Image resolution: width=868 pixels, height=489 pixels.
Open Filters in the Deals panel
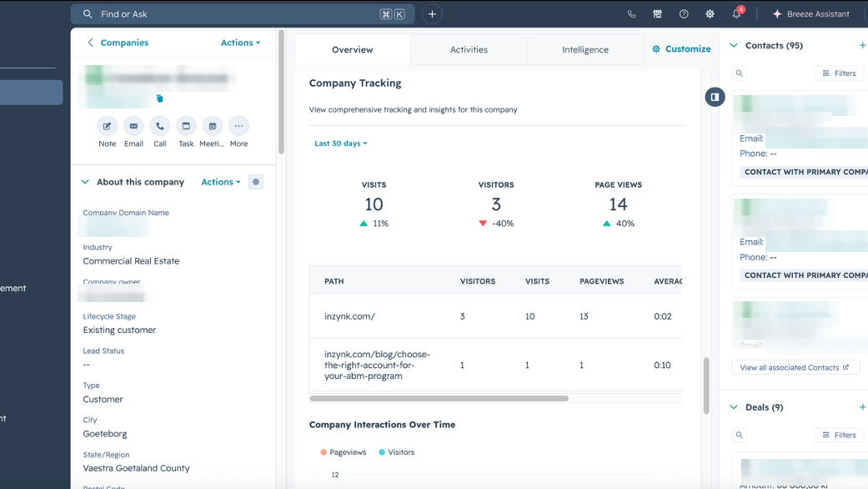click(x=839, y=435)
